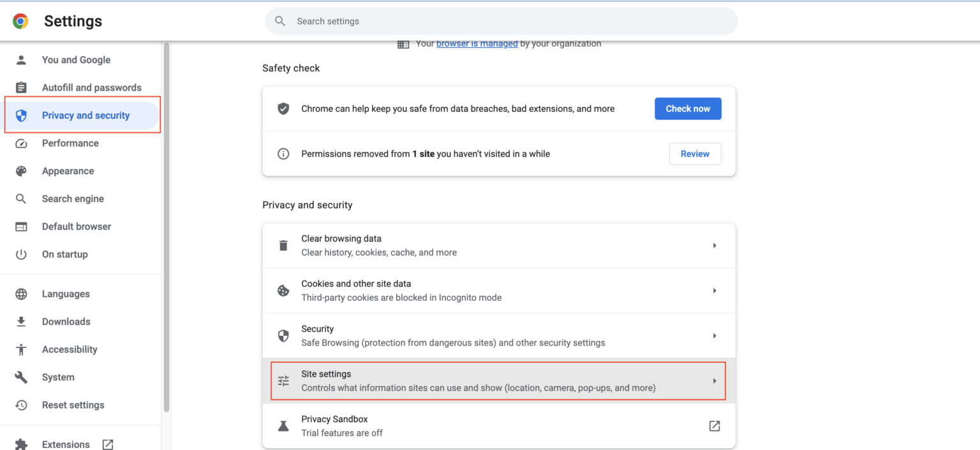Select the You and Google person icon
Image resolution: width=980 pixels, height=450 pixels.
(21, 59)
